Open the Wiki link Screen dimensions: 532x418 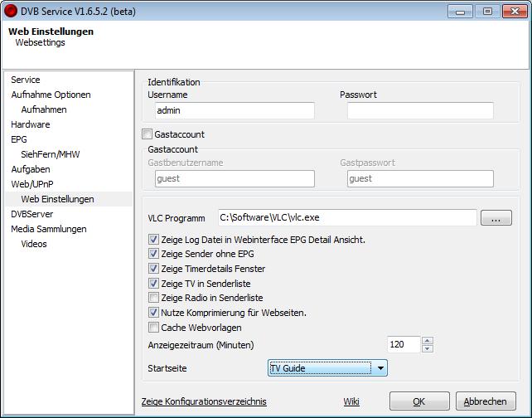351,401
